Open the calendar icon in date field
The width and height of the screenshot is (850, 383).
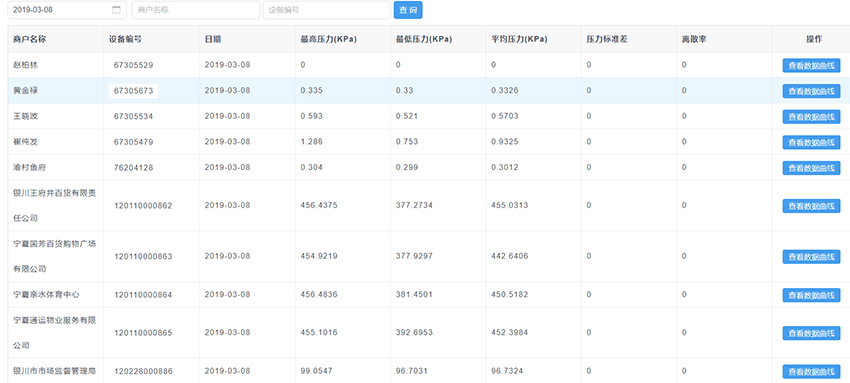(116, 10)
